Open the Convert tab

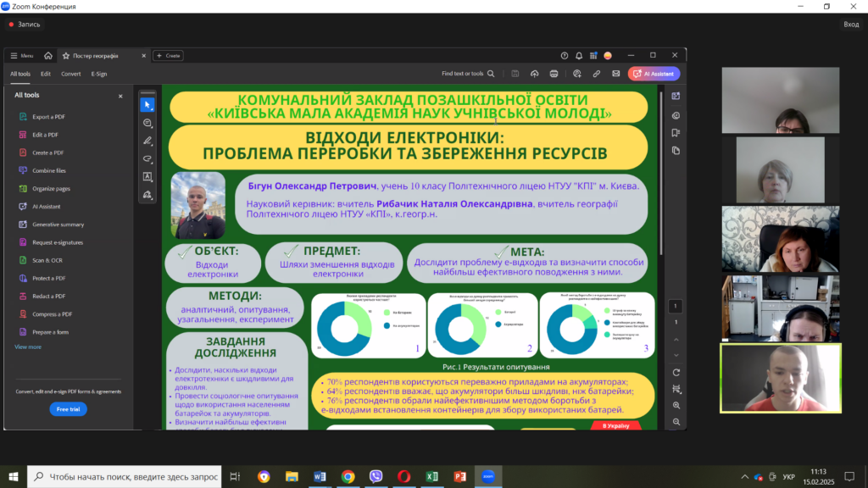click(71, 75)
